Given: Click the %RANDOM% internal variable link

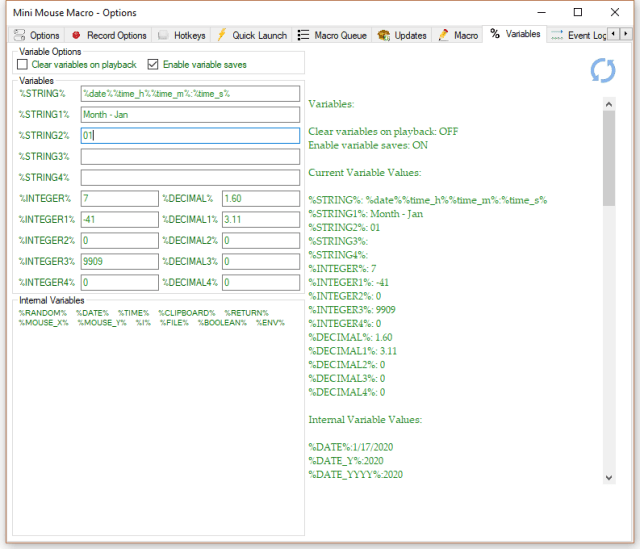Looking at the screenshot, I should 42,313.
